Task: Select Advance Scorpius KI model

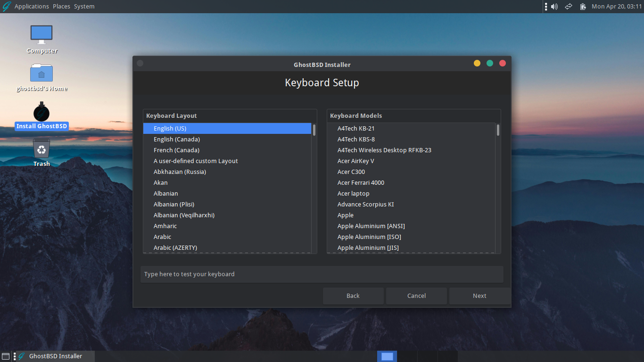Action: tap(411, 205)
